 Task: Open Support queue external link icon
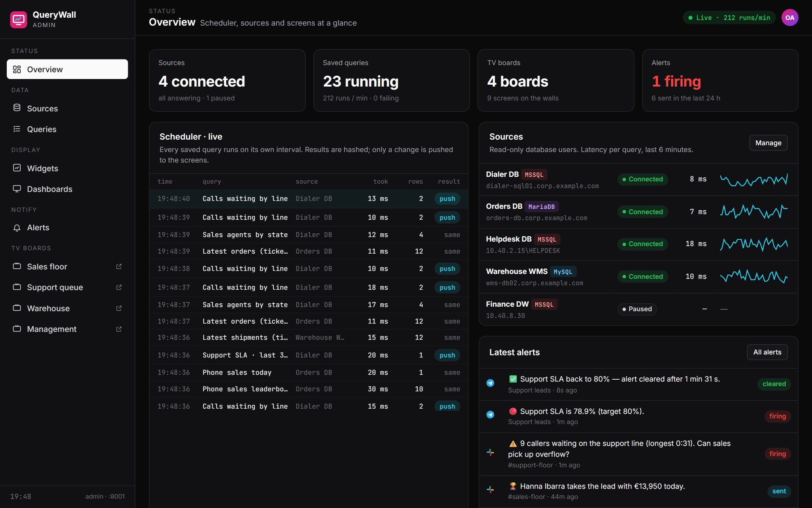tap(119, 287)
